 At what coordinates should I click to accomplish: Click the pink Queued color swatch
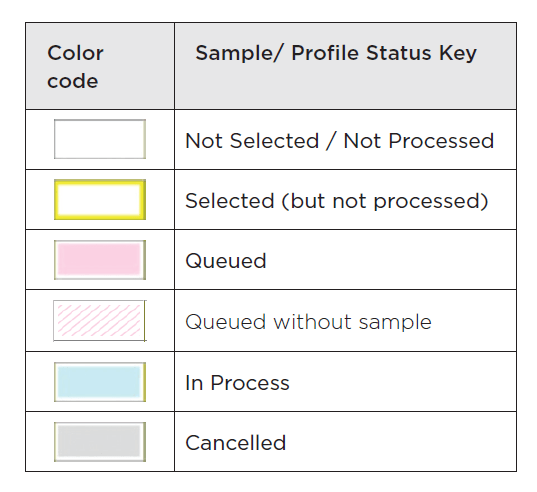100,260
